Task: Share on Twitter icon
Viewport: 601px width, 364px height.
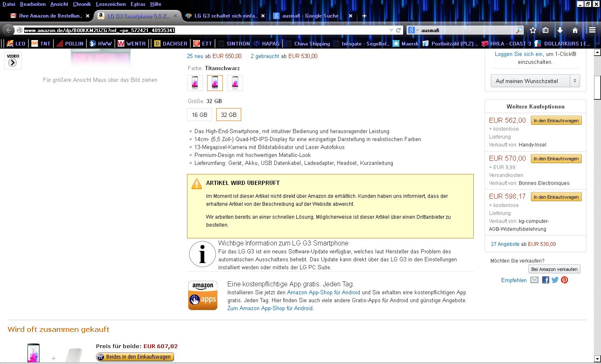Action: pos(555,280)
